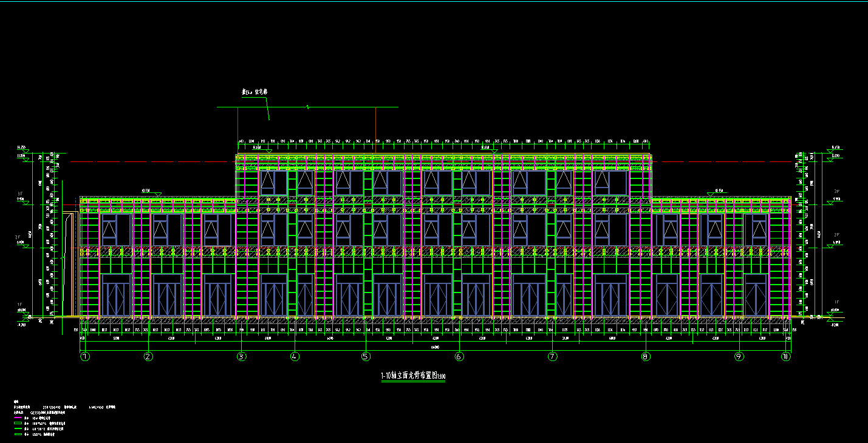The image size is (868, 443).
Task: Select the break-line symbol on top green line
Action: pyautogui.click(x=310, y=107)
